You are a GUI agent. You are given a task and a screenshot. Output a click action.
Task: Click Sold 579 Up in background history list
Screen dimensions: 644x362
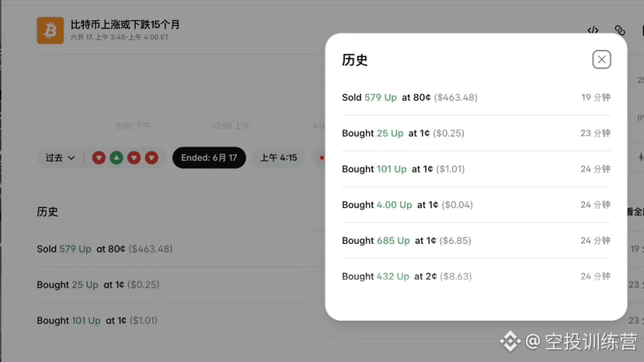[x=104, y=249]
